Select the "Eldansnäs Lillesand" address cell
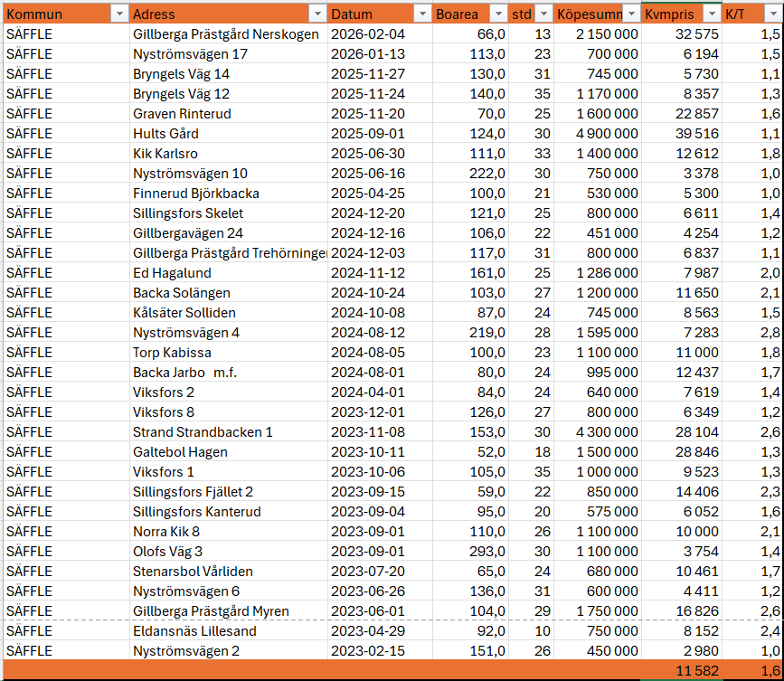 (229, 631)
